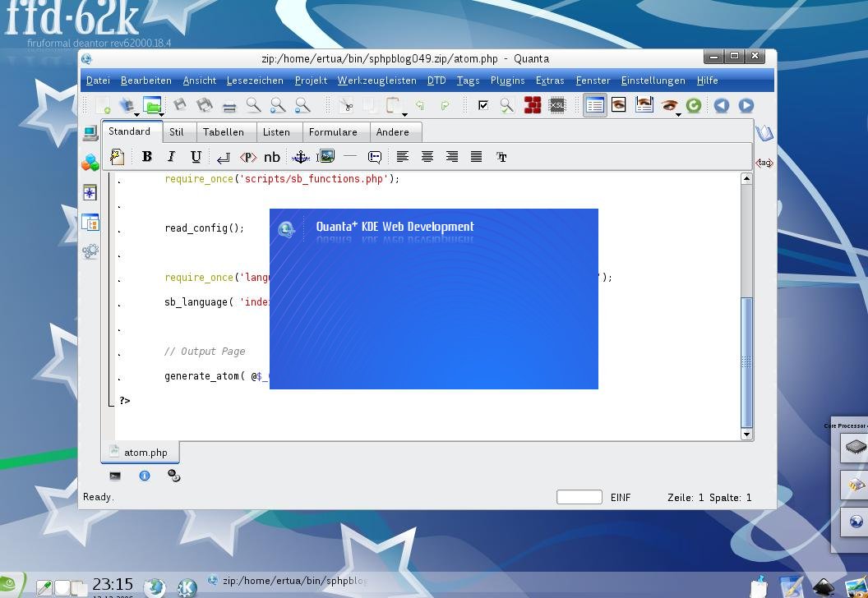Open the gears scripts sidebar panel

point(90,251)
